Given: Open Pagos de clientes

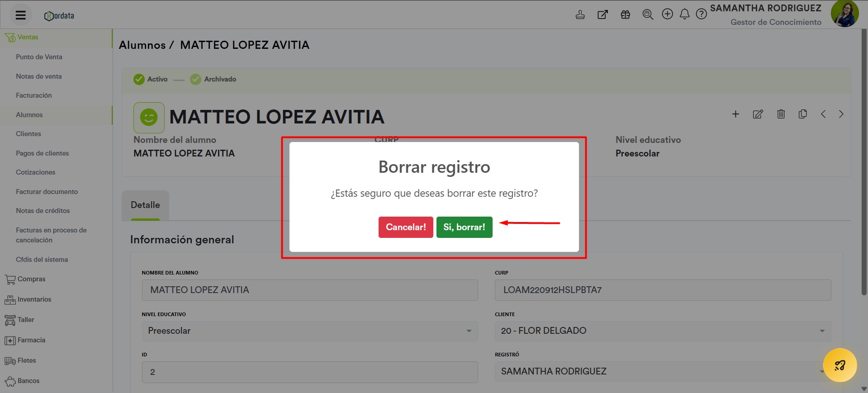Looking at the screenshot, I should pyautogui.click(x=43, y=153).
